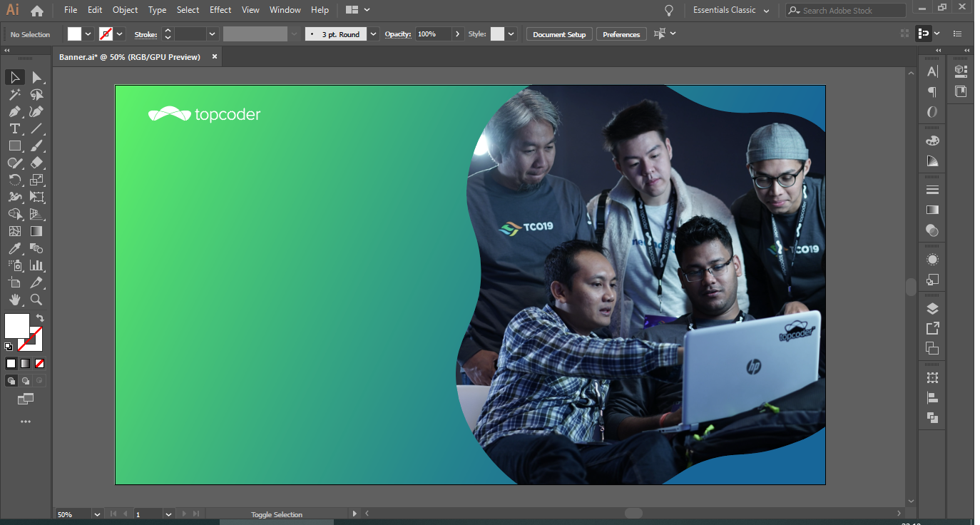980x525 pixels.
Task: Click the Document Setup button
Action: coord(559,34)
